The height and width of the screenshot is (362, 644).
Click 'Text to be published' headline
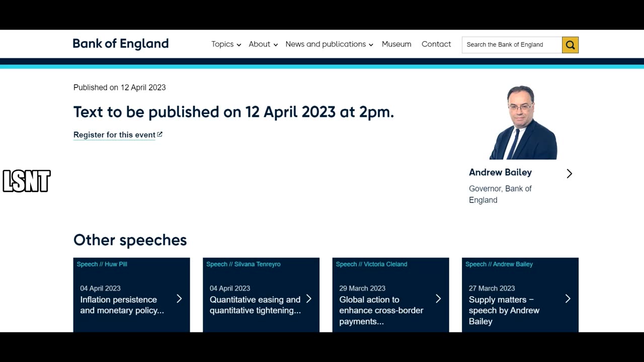233,112
